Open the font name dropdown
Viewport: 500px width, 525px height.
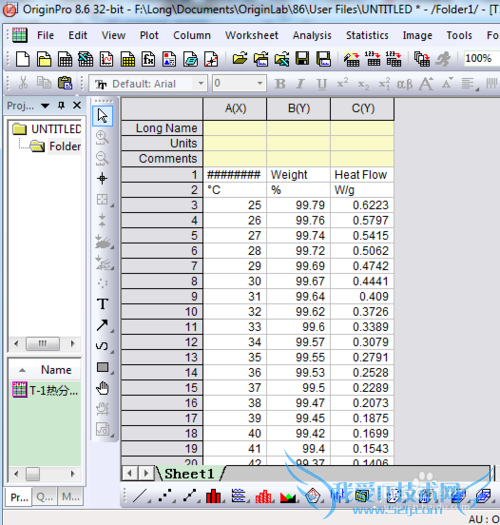pos(201,83)
